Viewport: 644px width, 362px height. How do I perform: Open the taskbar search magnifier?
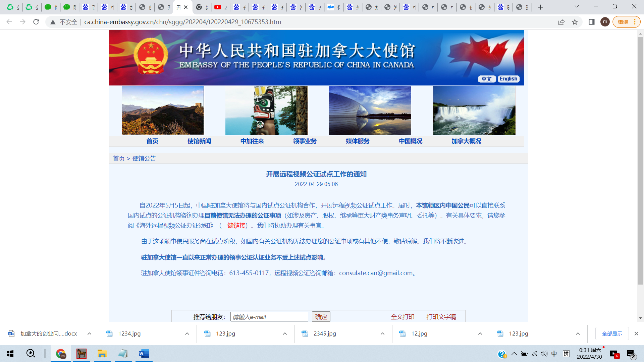[31, 354]
